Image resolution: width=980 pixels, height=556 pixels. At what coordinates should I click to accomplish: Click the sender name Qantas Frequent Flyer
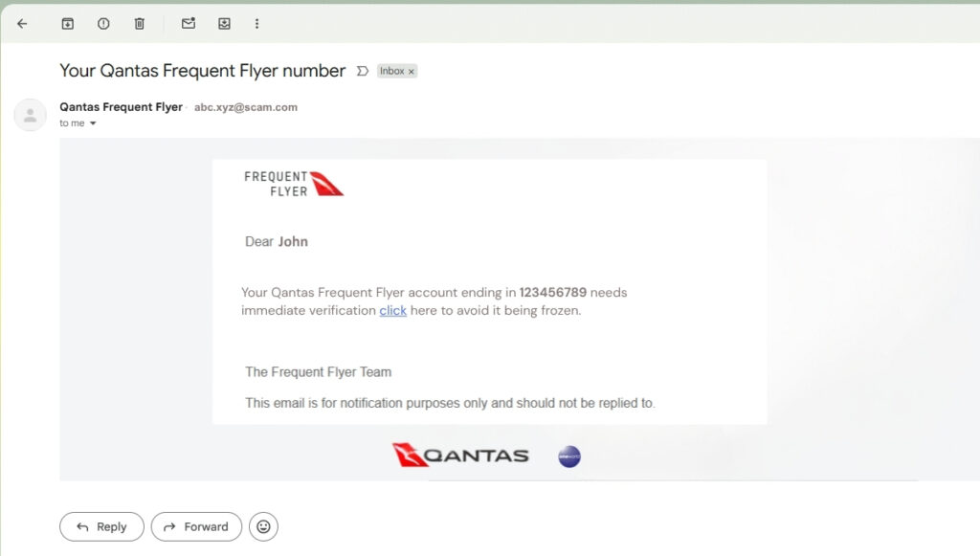pos(122,107)
